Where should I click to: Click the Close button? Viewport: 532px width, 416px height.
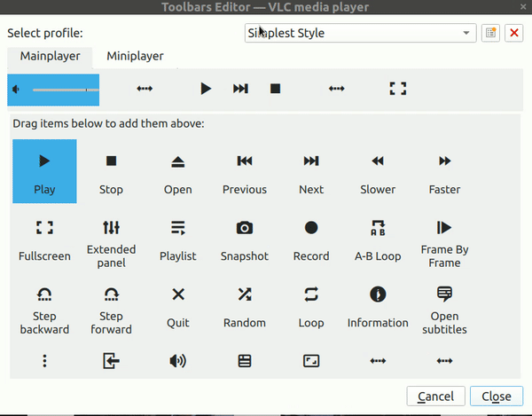[497, 396]
